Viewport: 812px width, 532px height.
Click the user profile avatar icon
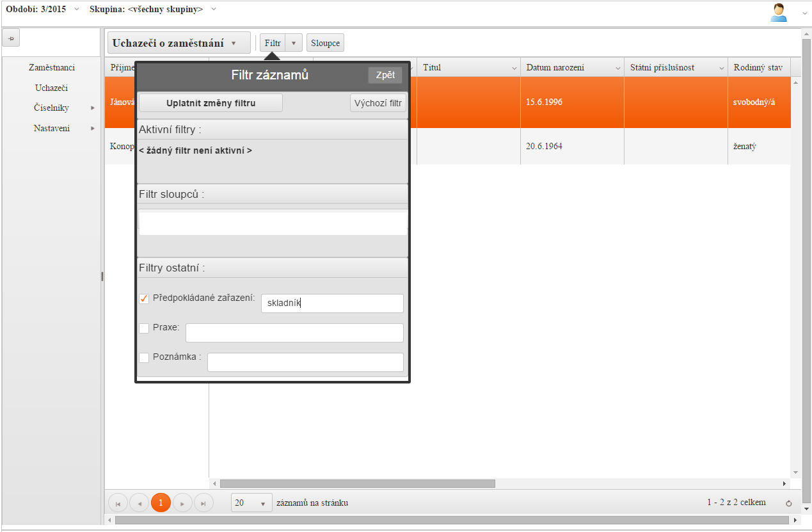[778, 13]
